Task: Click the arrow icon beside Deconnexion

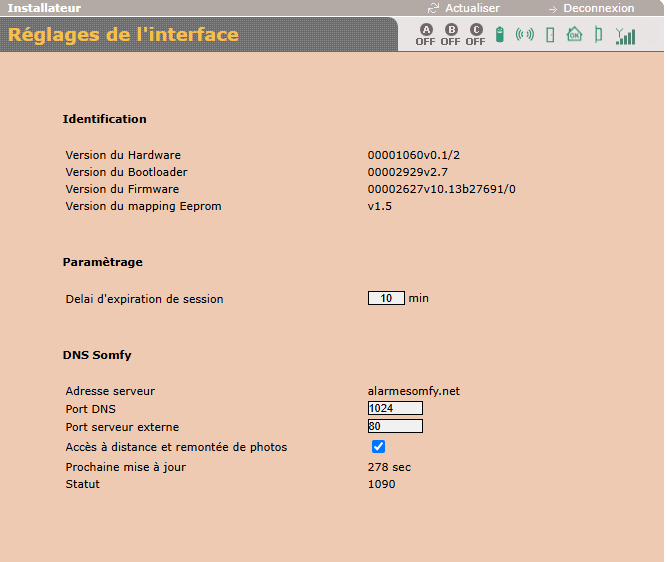Action: [x=552, y=8]
